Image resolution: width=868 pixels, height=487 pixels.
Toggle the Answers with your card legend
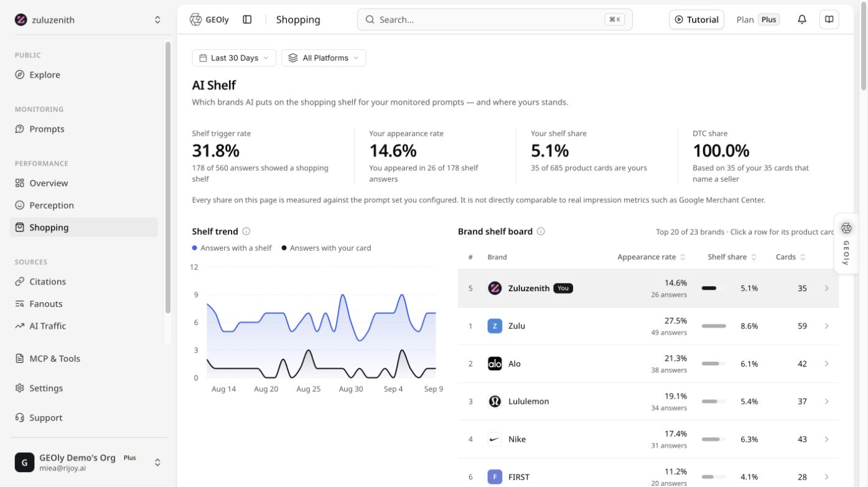coord(326,248)
